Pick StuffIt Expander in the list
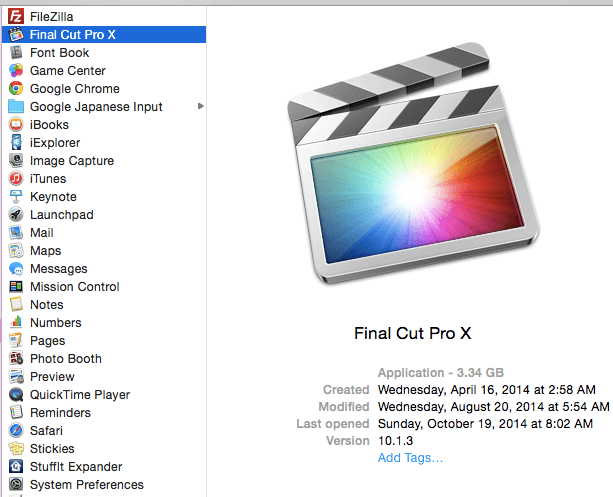 76,467
